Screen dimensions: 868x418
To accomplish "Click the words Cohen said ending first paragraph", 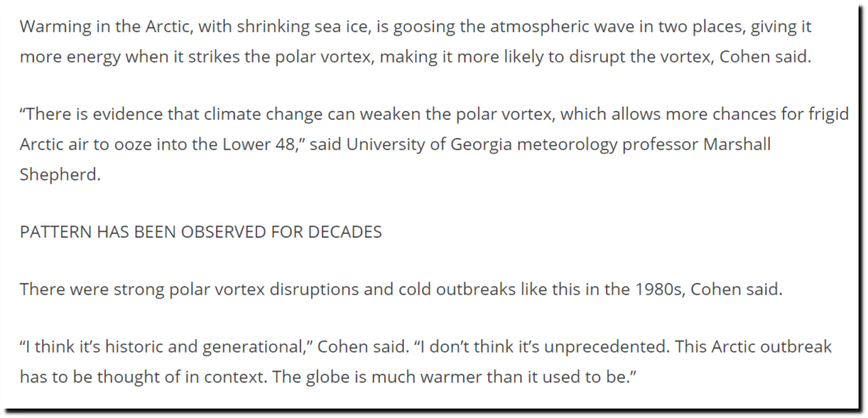I will tap(765, 57).
